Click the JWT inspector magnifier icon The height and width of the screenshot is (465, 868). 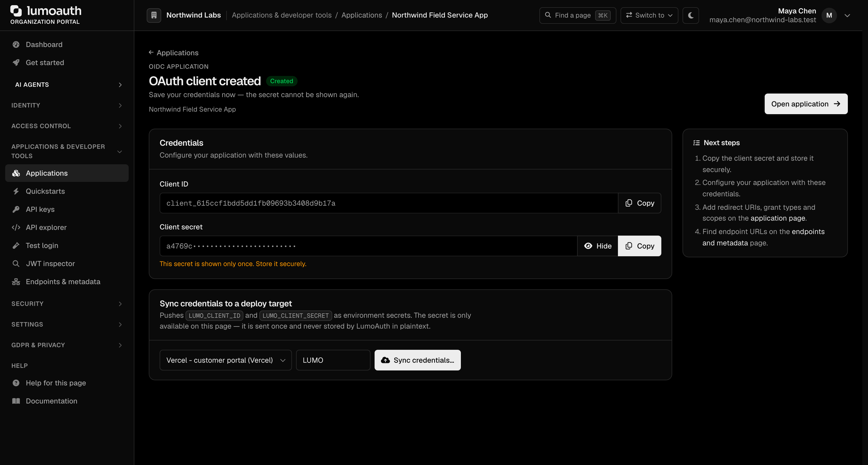pyautogui.click(x=16, y=263)
